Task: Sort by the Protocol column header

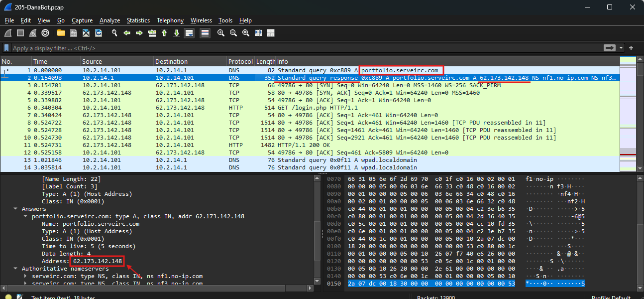Action: coord(240,61)
